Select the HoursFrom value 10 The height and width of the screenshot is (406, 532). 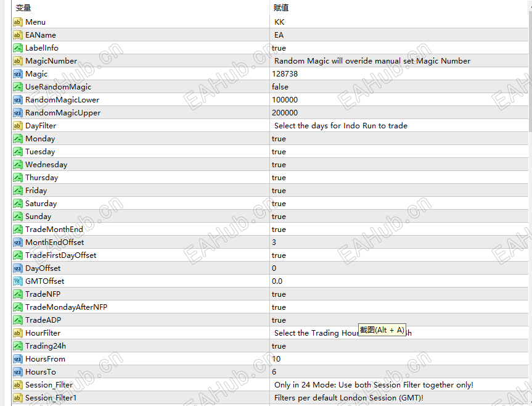(276, 359)
